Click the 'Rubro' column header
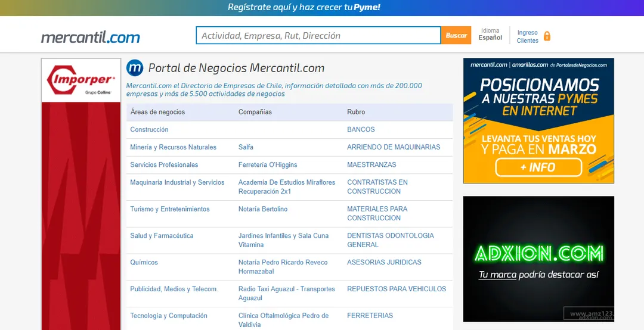The width and height of the screenshot is (644, 330). click(x=355, y=112)
